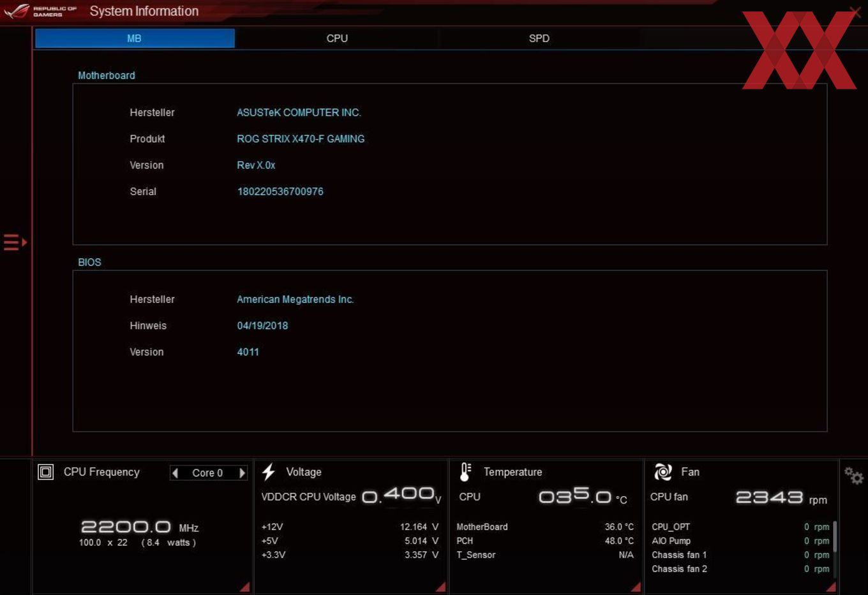Click the +5V voltage row
The width and height of the screenshot is (868, 595).
(x=350, y=541)
